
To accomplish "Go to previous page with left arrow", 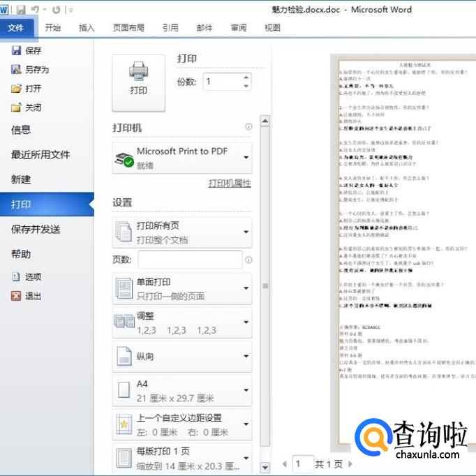I will (x=285, y=464).
